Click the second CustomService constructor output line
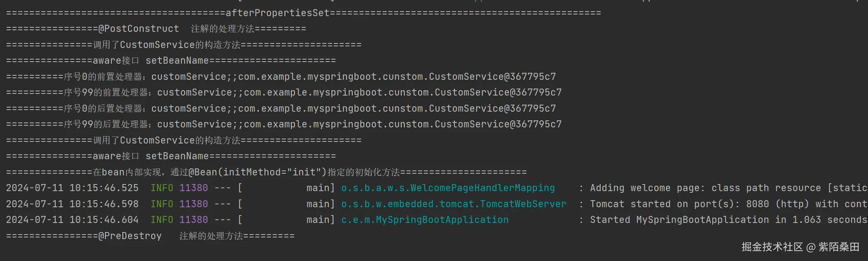 point(183,140)
